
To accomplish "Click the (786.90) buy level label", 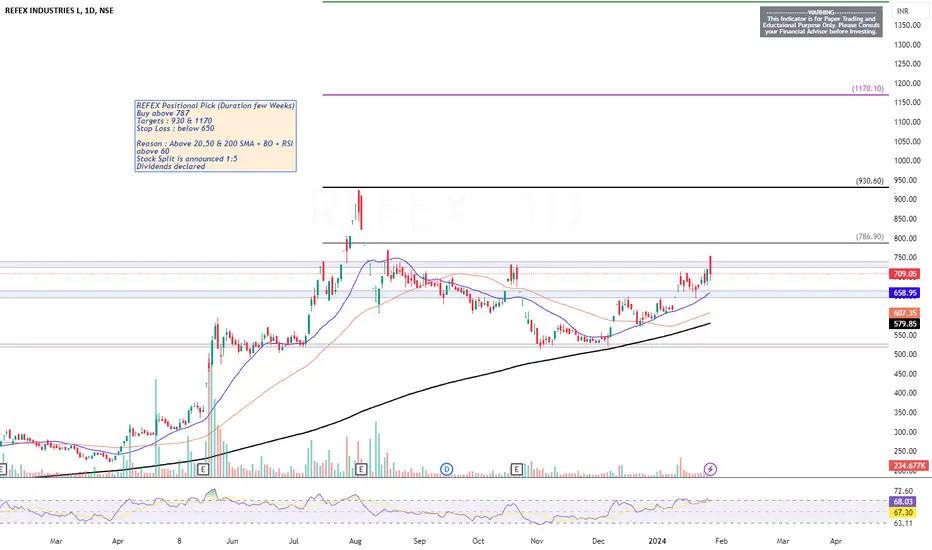I will click(870, 236).
